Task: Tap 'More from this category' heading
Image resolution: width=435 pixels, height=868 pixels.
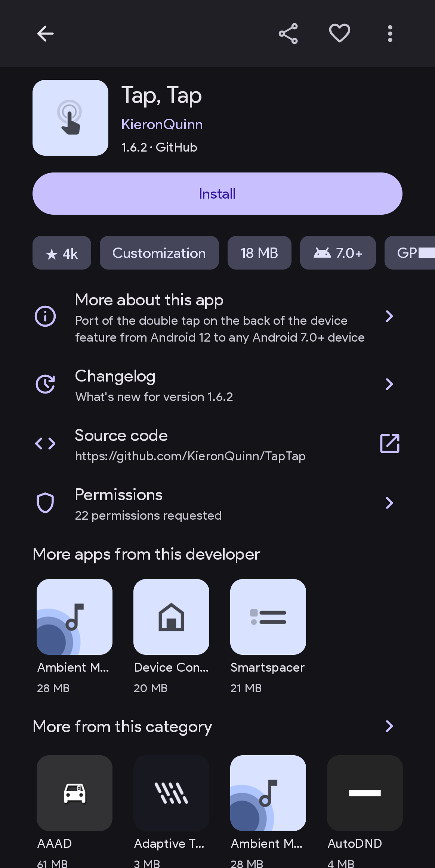Action: pyautogui.click(x=122, y=727)
